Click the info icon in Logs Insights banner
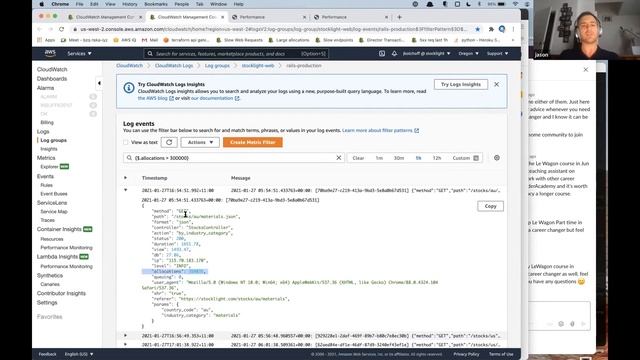This screenshot has width=640, height=360. pos(129,88)
